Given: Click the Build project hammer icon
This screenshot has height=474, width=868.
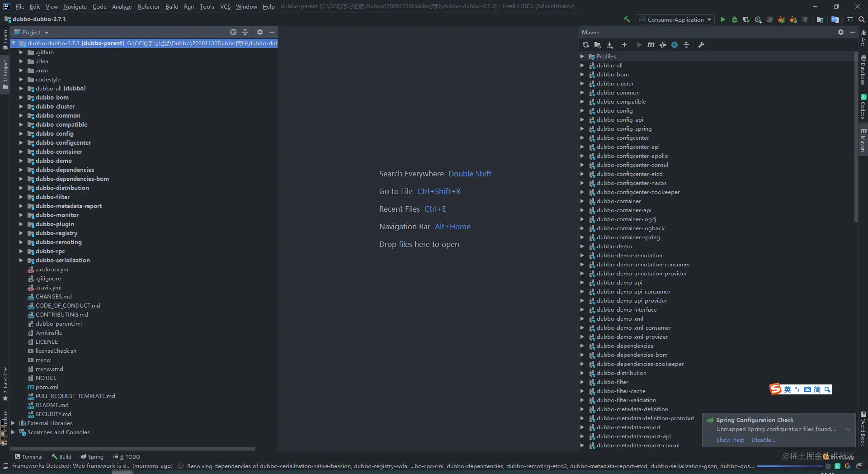Looking at the screenshot, I should [627, 19].
